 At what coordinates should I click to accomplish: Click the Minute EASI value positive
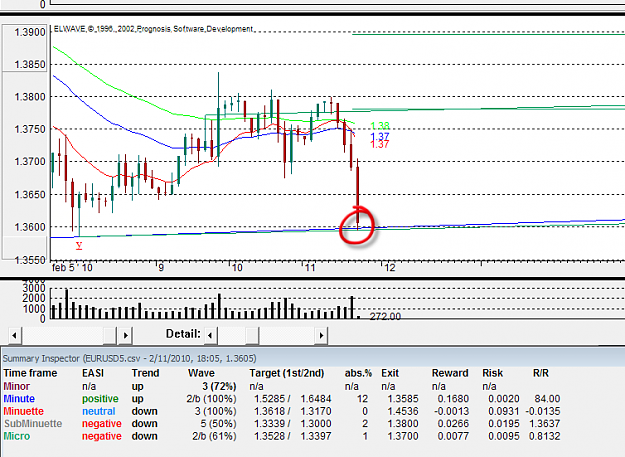tap(100, 399)
